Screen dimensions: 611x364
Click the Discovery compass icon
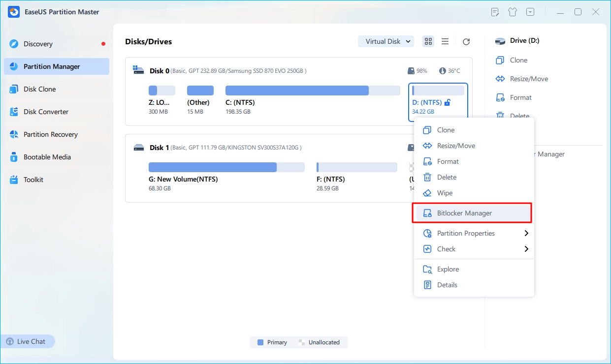14,44
